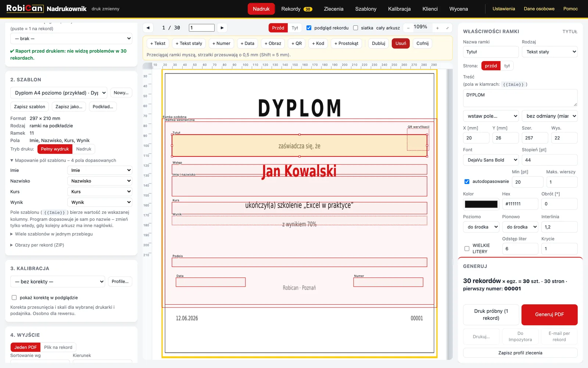This screenshot has width=588, height=368.
Task: Open the Rodzaj 'Tekst stały' dropdown
Action: coord(550,52)
